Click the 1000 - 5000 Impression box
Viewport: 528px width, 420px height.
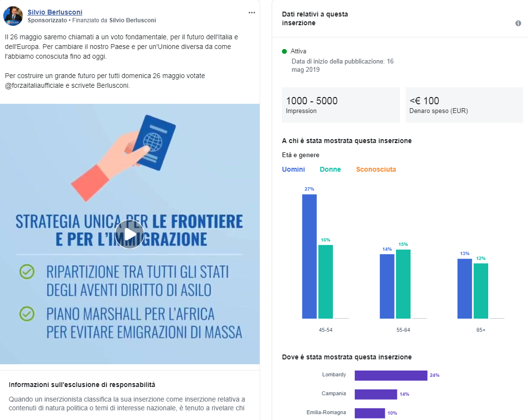[340, 105]
